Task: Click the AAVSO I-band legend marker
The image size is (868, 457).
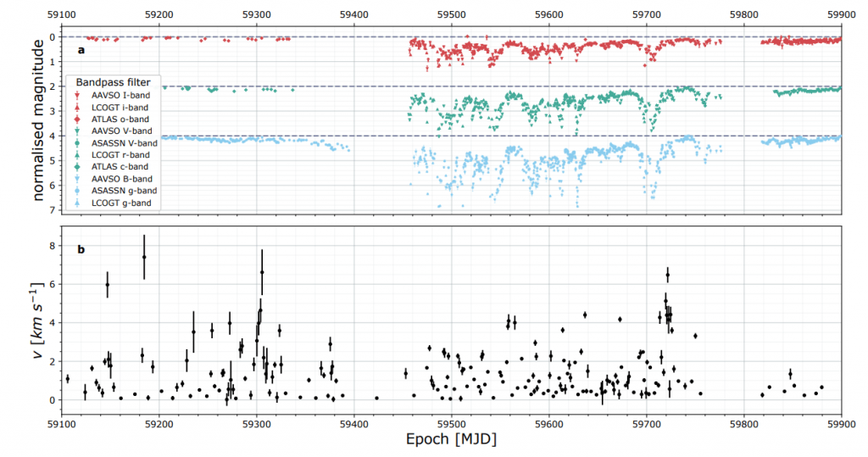Action: (x=77, y=96)
